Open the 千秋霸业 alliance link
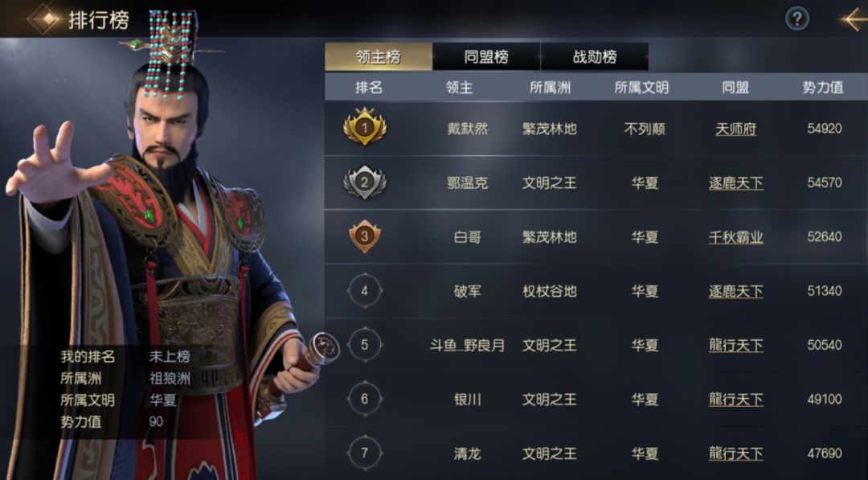The height and width of the screenshot is (480, 868). click(735, 237)
